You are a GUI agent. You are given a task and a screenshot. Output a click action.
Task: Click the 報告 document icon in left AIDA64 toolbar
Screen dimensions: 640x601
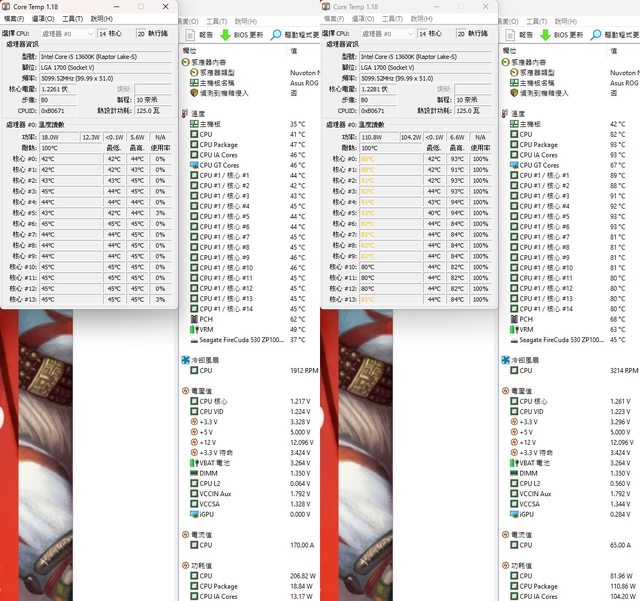(x=189, y=33)
